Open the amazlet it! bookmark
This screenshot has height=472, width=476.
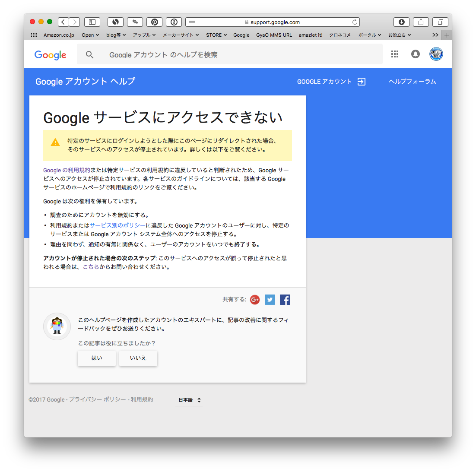pos(311,35)
